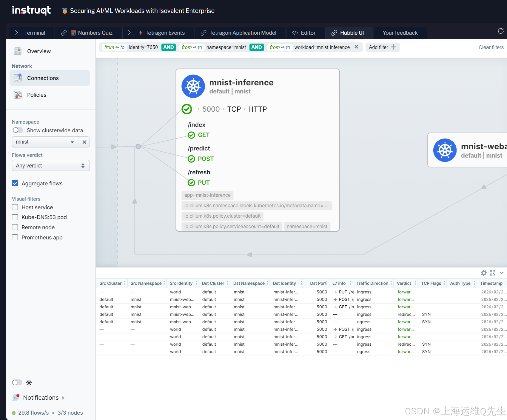Switch to the Terminal tab

click(30, 33)
